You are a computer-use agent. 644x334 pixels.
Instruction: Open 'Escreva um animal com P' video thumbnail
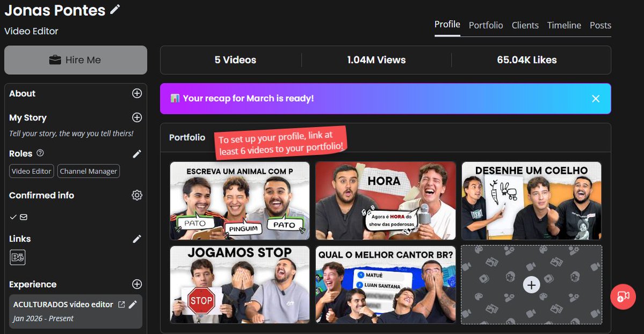click(x=240, y=201)
